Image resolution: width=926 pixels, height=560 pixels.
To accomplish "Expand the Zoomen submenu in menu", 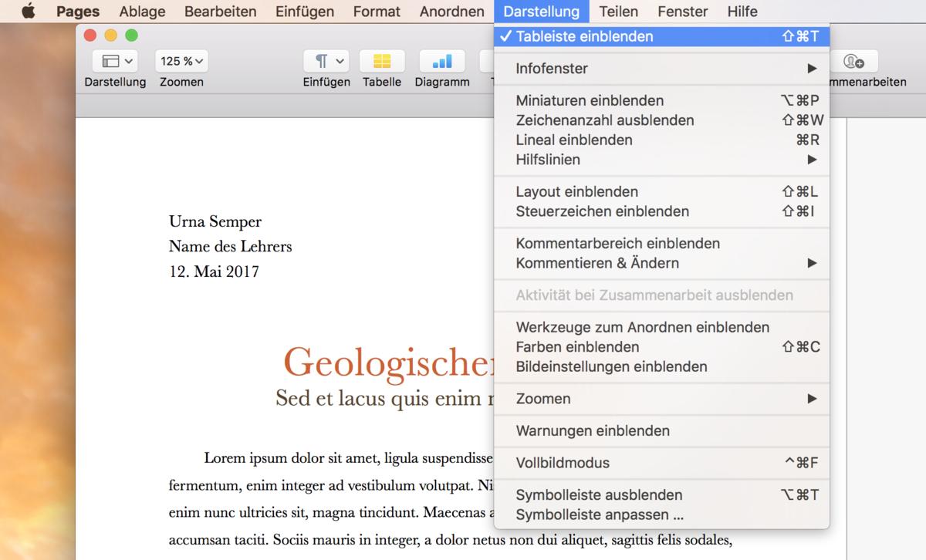I will point(661,399).
